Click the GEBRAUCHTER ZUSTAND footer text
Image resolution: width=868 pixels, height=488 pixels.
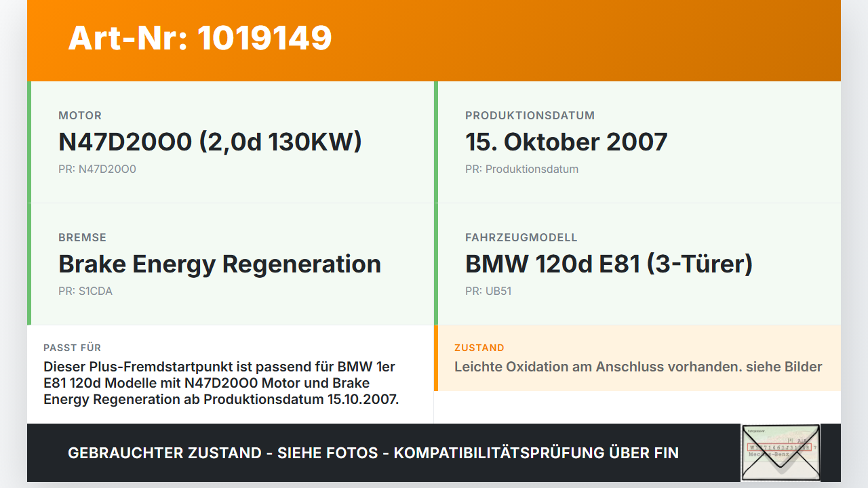373,453
